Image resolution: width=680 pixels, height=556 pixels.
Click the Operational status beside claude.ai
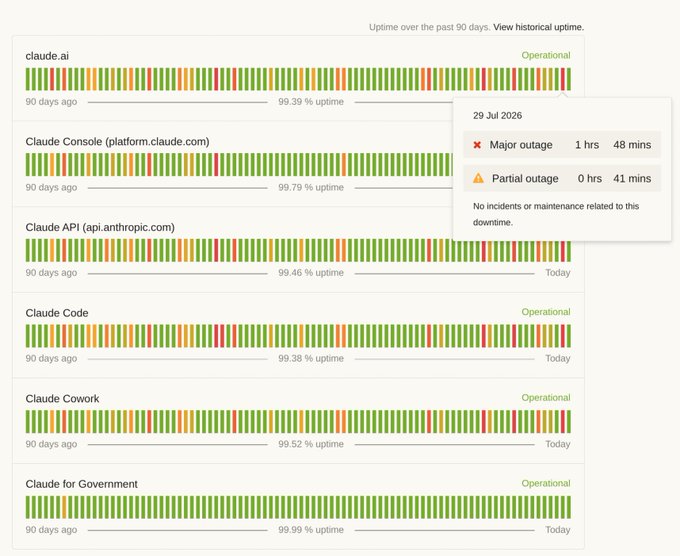[x=546, y=55]
